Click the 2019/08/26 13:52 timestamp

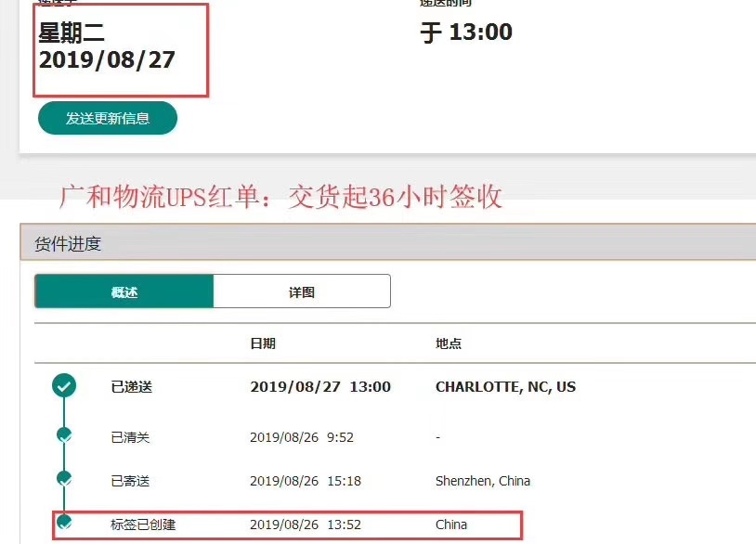305,525
